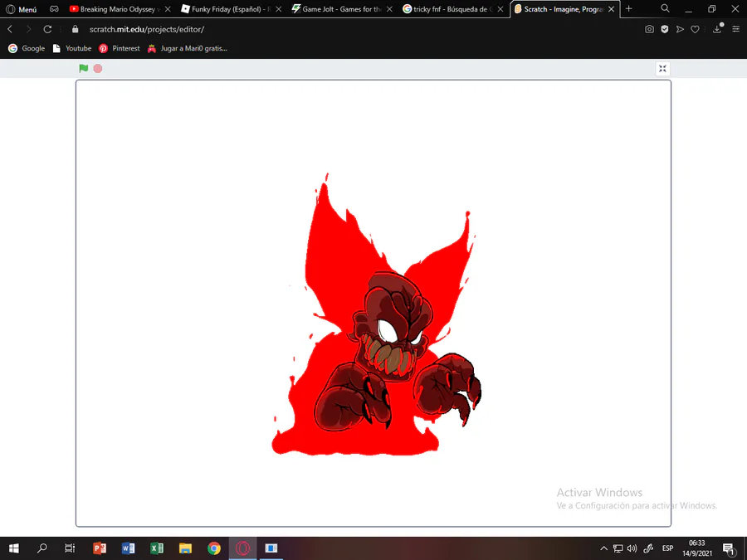Viewport: 747px width, 560px height.
Task: Launch PowerPoint from taskbar
Action: pyautogui.click(x=100, y=548)
